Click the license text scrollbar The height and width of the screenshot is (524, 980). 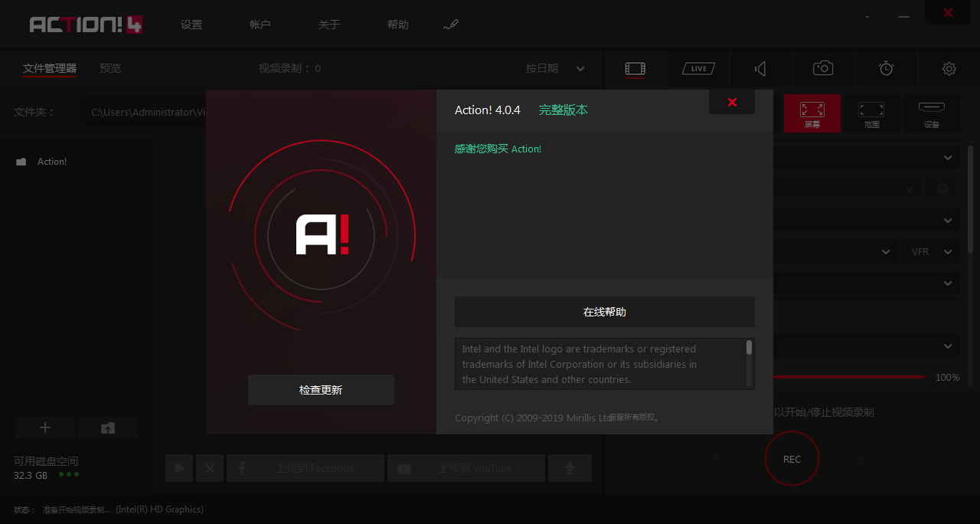749,349
